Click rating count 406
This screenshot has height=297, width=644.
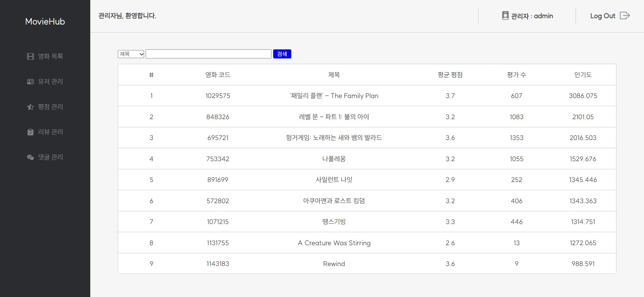[x=516, y=201]
